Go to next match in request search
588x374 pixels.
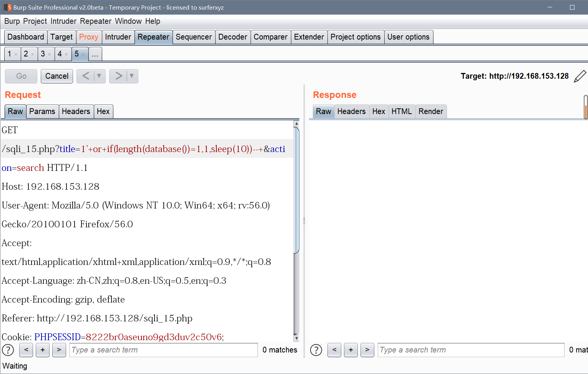point(59,350)
